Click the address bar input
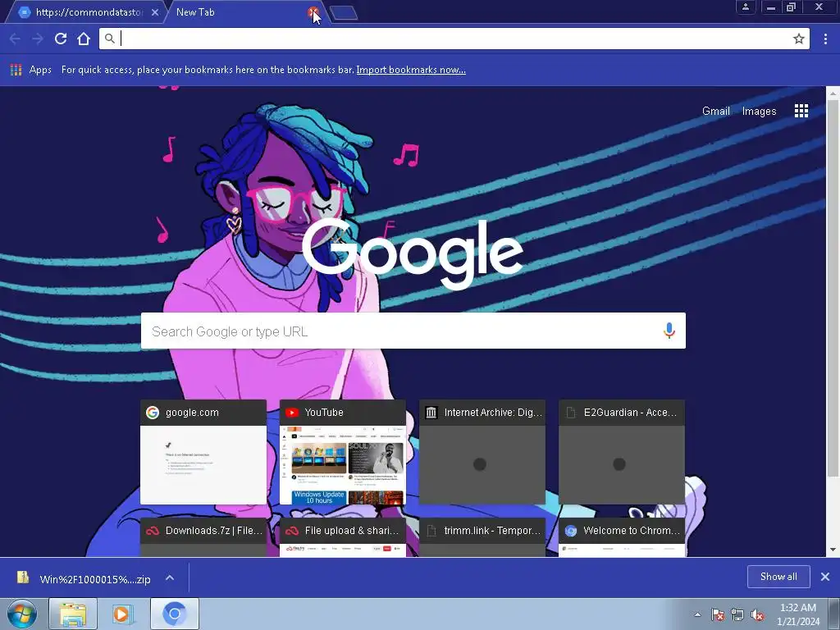Image resolution: width=840 pixels, height=630 pixels. (454, 39)
